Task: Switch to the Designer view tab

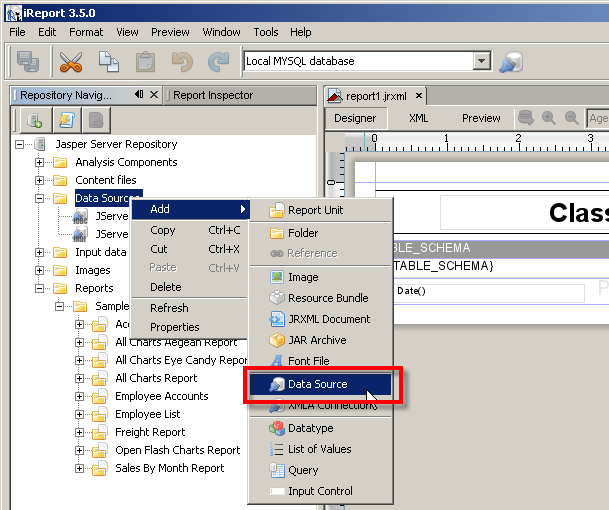Action: click(355, 118)
